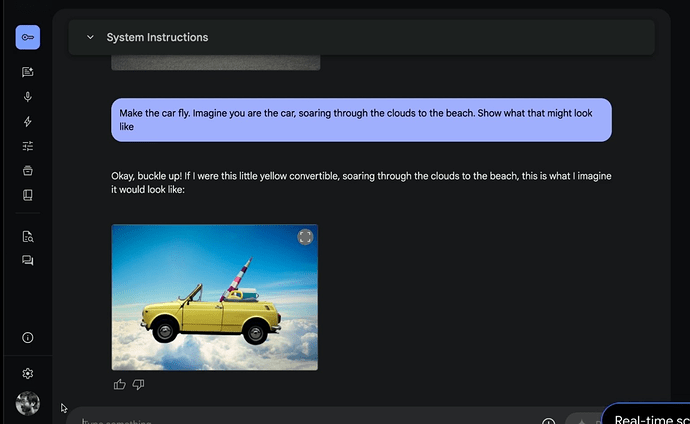This screenshot has width=690, height=424.
Task: Click the System Instructions header label
Action: click(157, 38)
